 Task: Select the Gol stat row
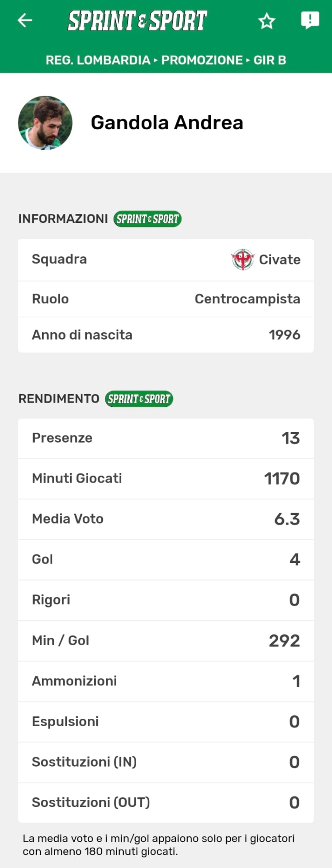(x=166, y=559)
